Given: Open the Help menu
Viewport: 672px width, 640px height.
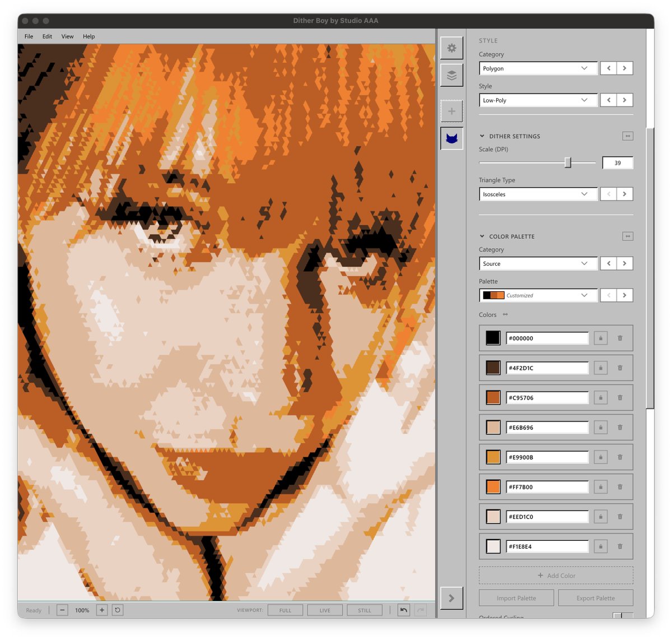Looking at the screenshot, I should 88,36.
